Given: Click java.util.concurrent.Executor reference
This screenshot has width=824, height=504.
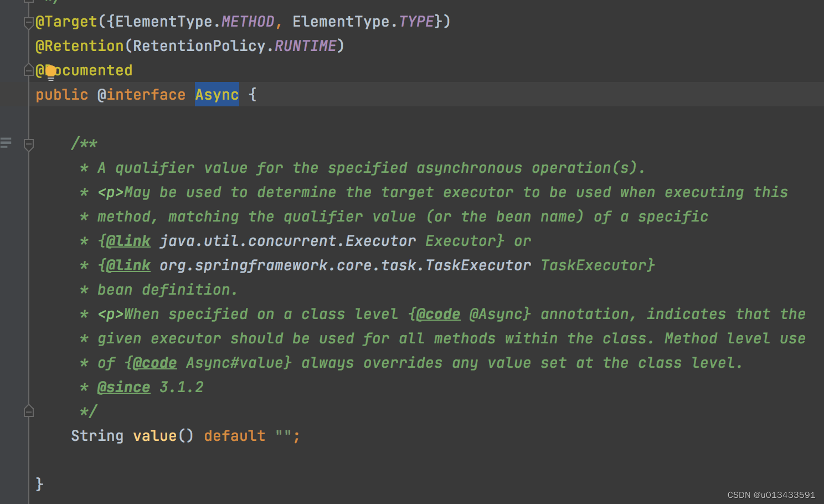Looking at the screenshot, I should coord(288,241).
